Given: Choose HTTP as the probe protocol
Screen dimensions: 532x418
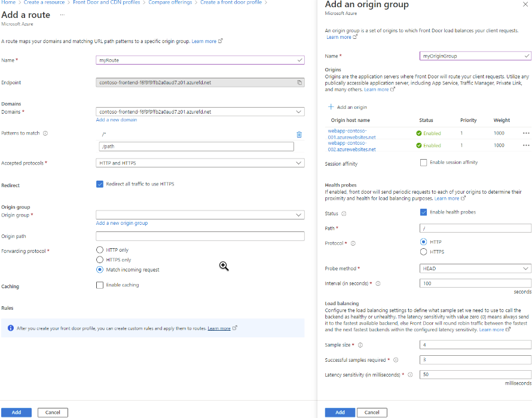Looking at the screenshot, I should pos(423,242).
